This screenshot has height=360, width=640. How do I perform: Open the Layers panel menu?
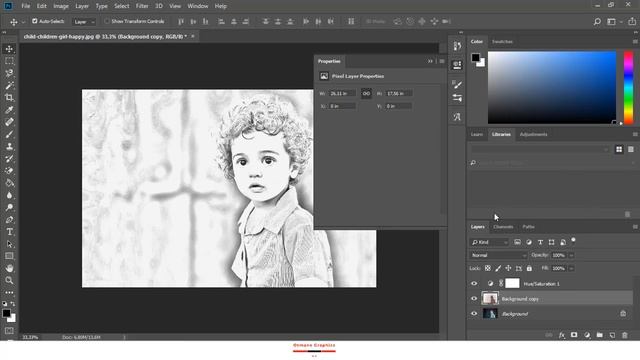[x=635, y=227]
